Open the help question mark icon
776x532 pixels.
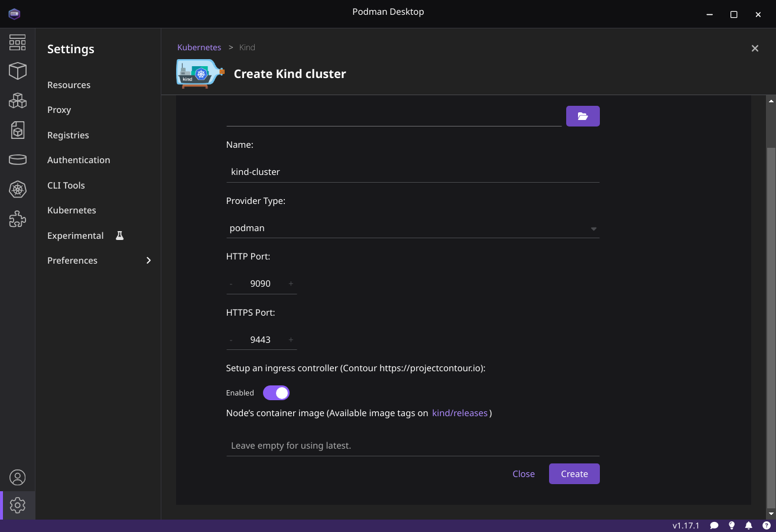pyautogui.click(x=767, y=525)
